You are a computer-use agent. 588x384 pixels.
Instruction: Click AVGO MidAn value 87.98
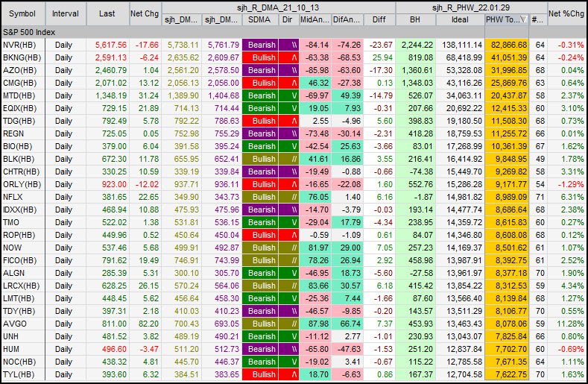coord(315,324)
